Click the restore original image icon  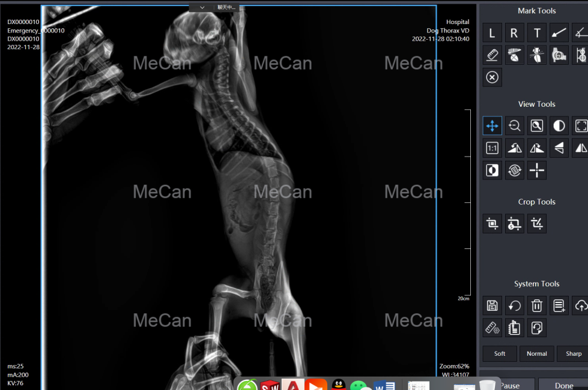coord(536,328)
